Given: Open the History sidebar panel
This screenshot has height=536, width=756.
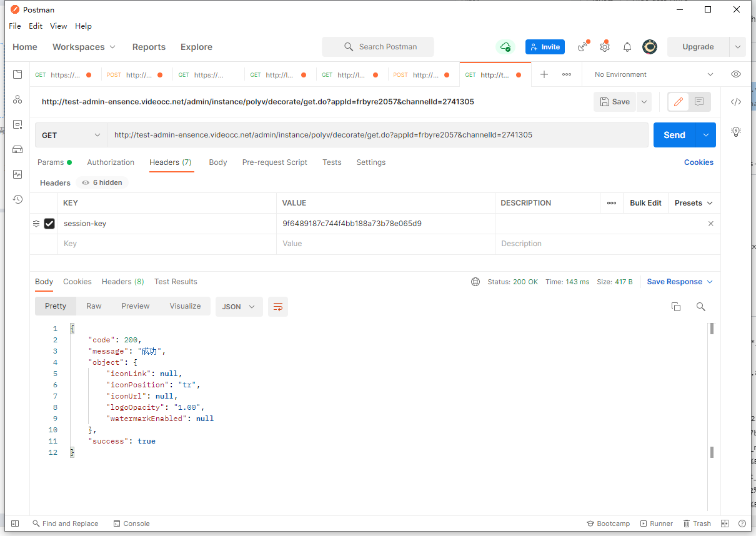Looking at the screenshot, I should coord(17,199).
